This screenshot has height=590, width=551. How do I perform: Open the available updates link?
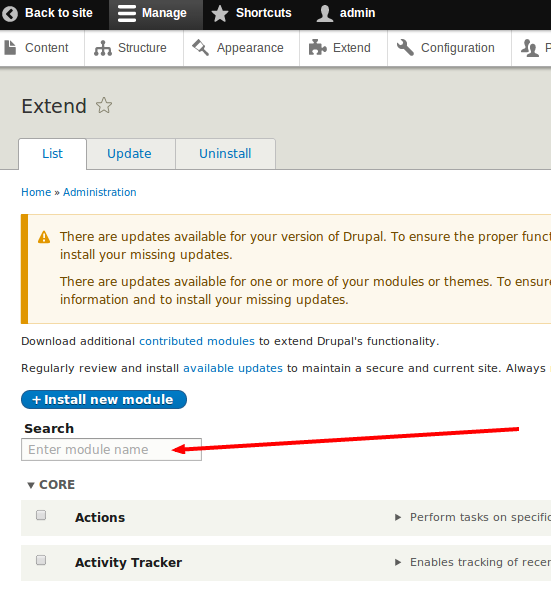233,368
